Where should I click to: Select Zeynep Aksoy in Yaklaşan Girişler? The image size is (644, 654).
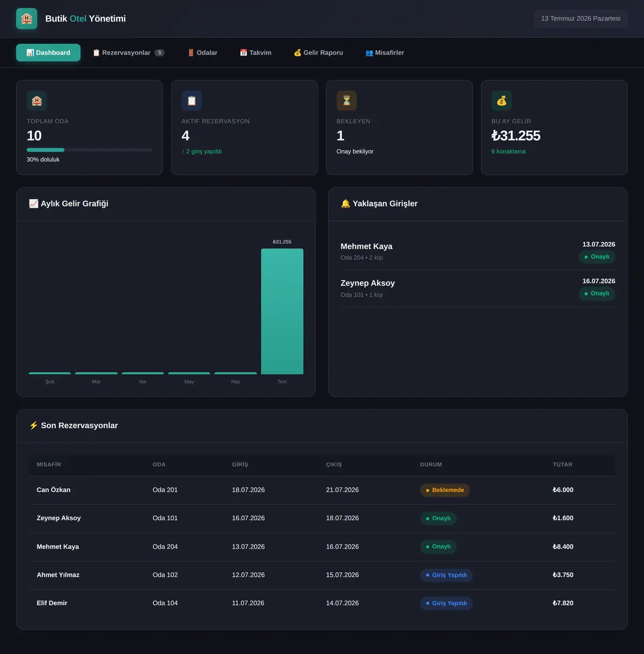[368, 283]
